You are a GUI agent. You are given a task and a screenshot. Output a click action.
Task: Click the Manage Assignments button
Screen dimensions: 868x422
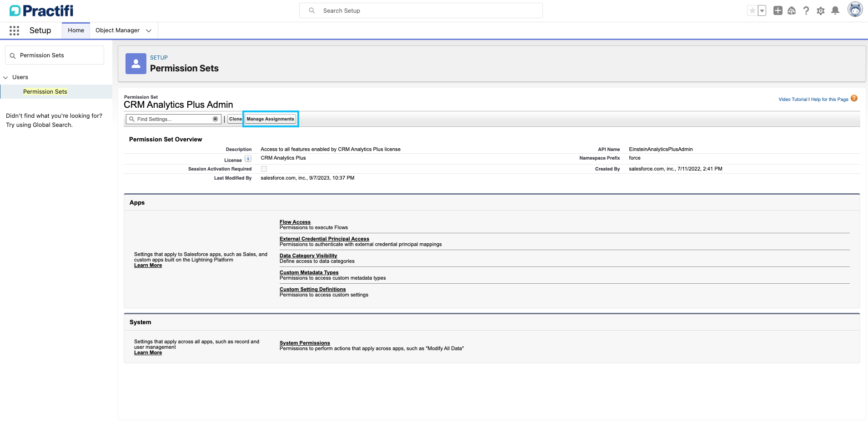coord(271,119)
